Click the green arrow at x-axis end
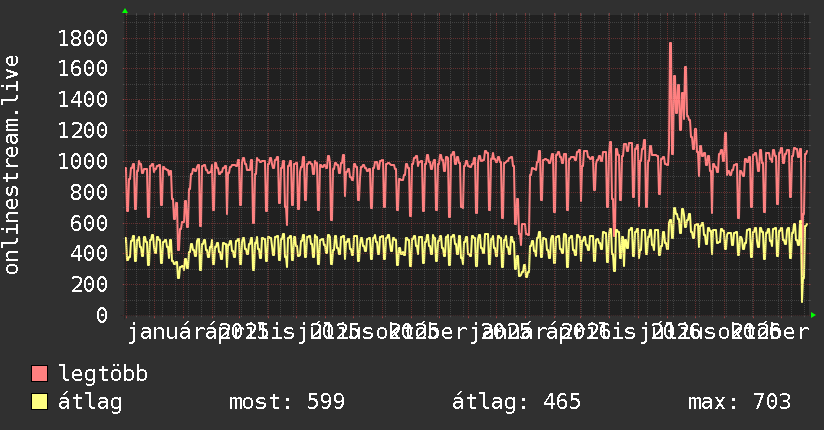Viewport: 824px width, 430px height. pos(813,315)
